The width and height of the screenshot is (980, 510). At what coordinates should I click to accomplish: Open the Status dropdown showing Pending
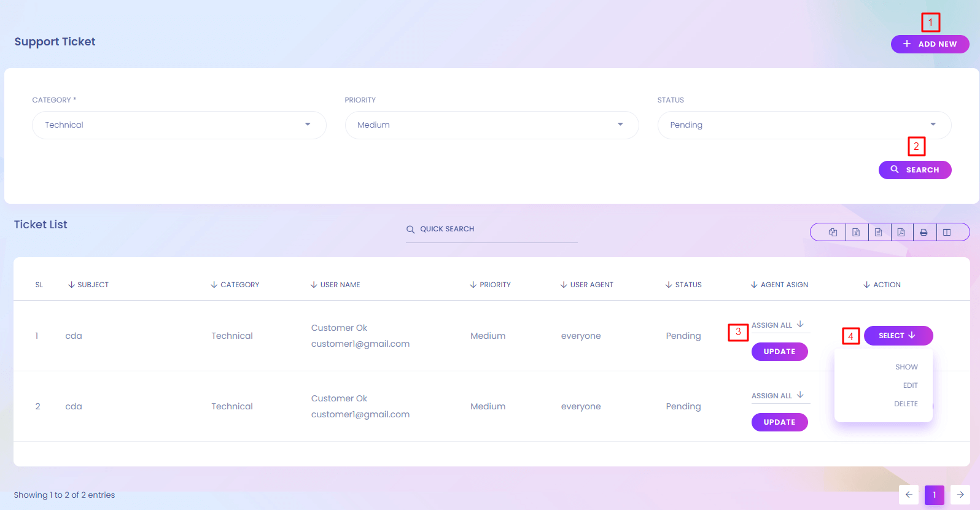[x=804, y=125]
